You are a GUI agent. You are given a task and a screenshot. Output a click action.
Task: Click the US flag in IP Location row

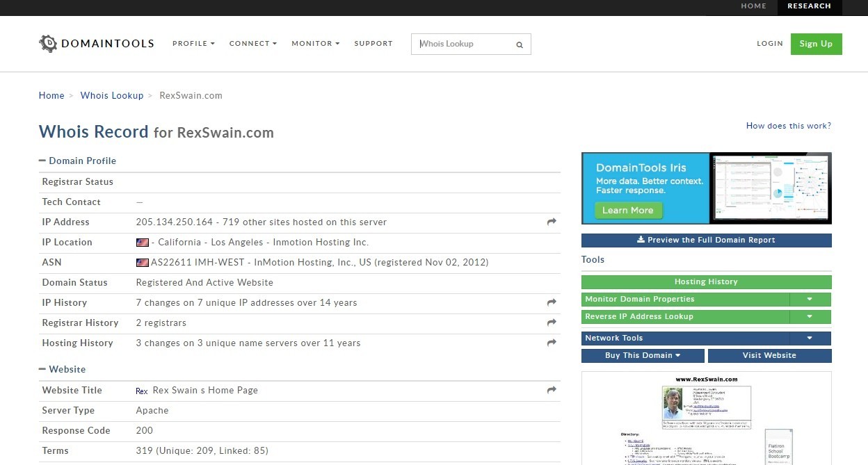(143, 243)
